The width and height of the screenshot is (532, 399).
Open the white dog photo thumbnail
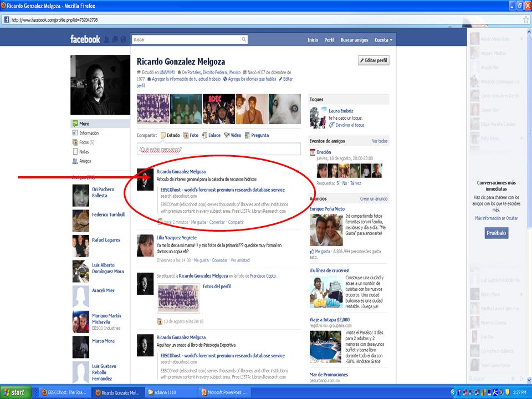[284, 109]
